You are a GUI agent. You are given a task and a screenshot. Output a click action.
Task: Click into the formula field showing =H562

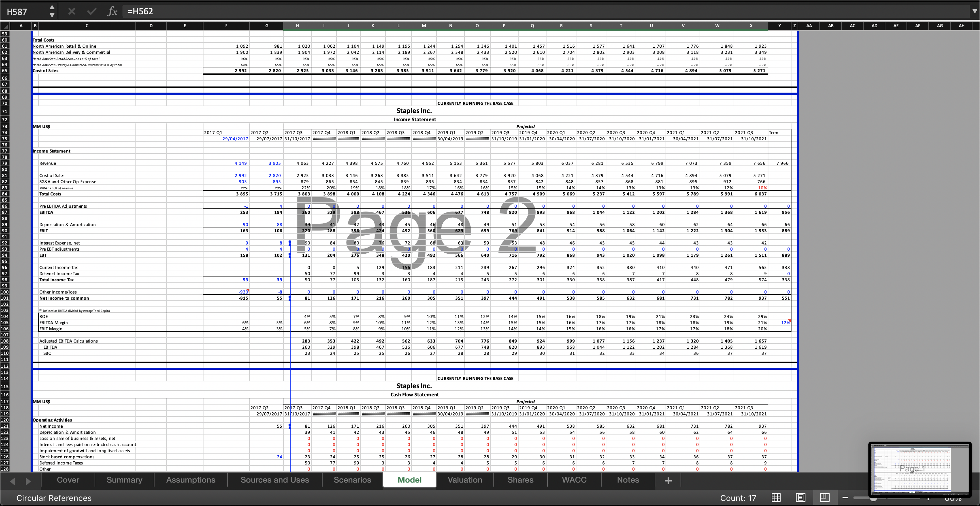click(x=546, y=12)
